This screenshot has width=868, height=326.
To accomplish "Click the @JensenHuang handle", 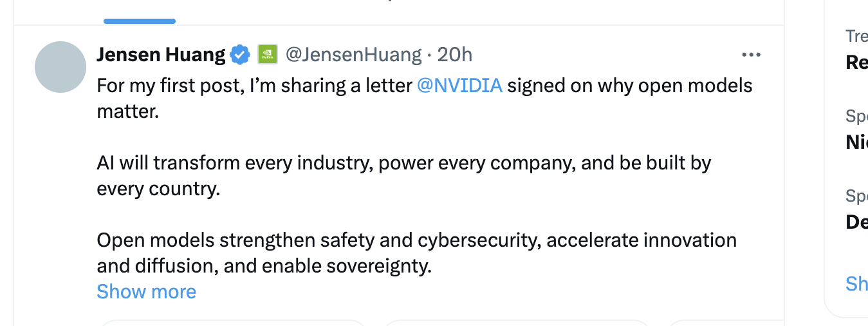I will pos(353,55).
